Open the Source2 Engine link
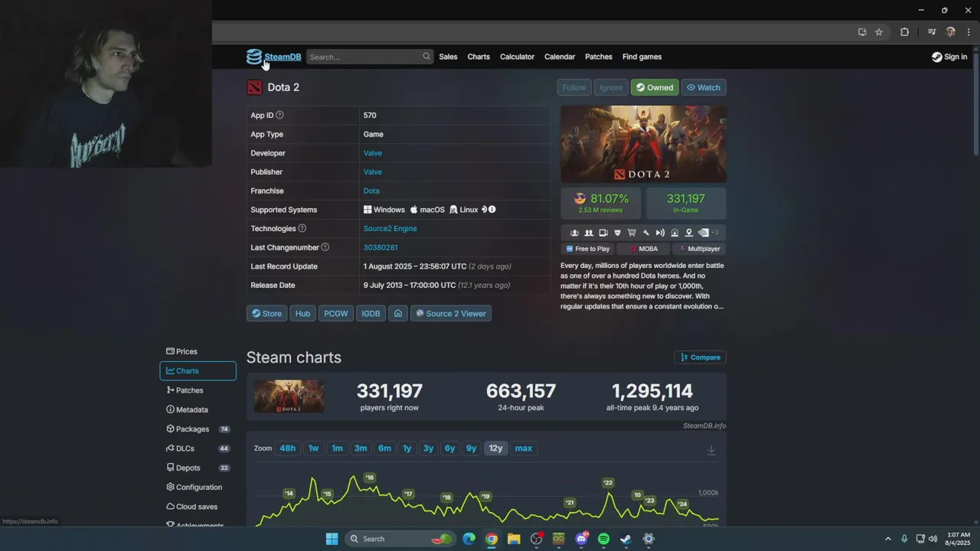Viewport: 980px width, 551px height. [x=390, y=228]
